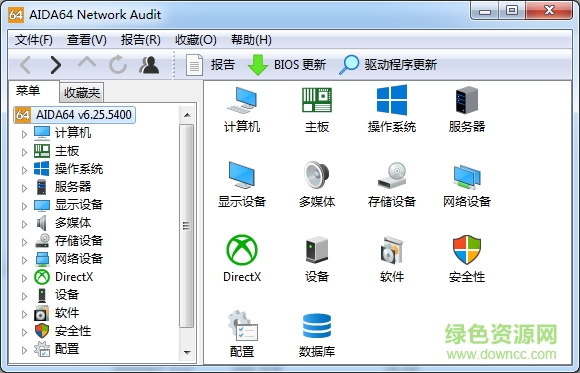
Task: Expand the 多媒体 tree node
Action: coord(24,224)
